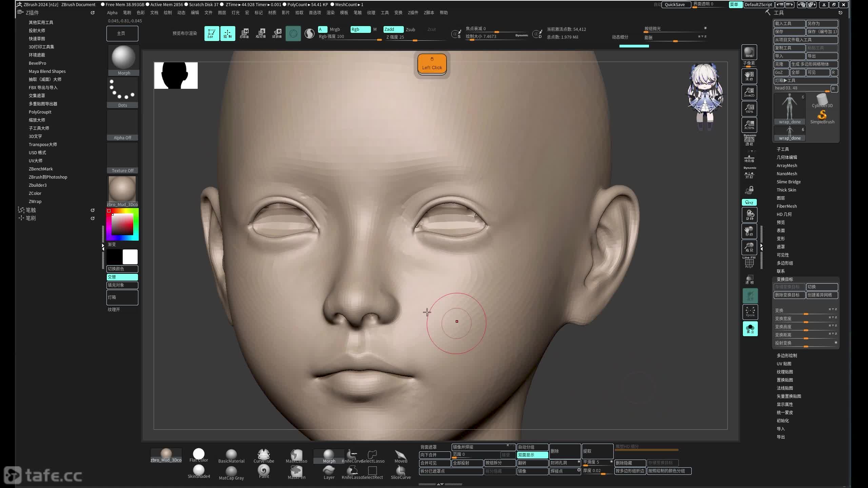
Task: Click the 镜像并焊接 button
Action: [483, 447]
